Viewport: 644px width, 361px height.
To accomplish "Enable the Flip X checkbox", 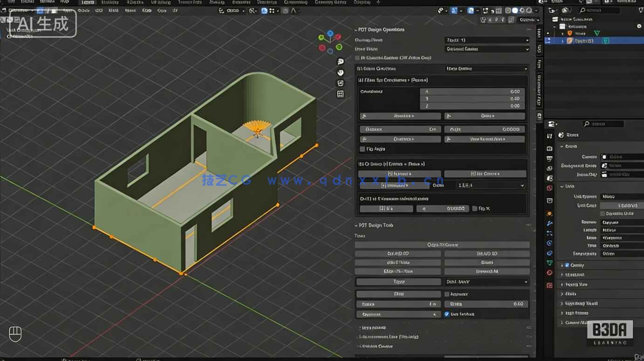I will tap(475, 208).
